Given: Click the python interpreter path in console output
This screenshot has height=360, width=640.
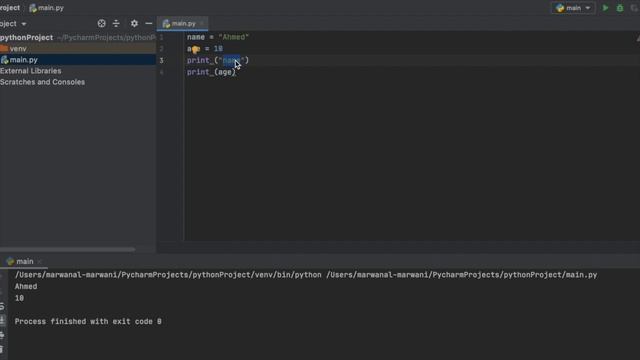Looking at the screenshot, I should [x=168, y=275].
